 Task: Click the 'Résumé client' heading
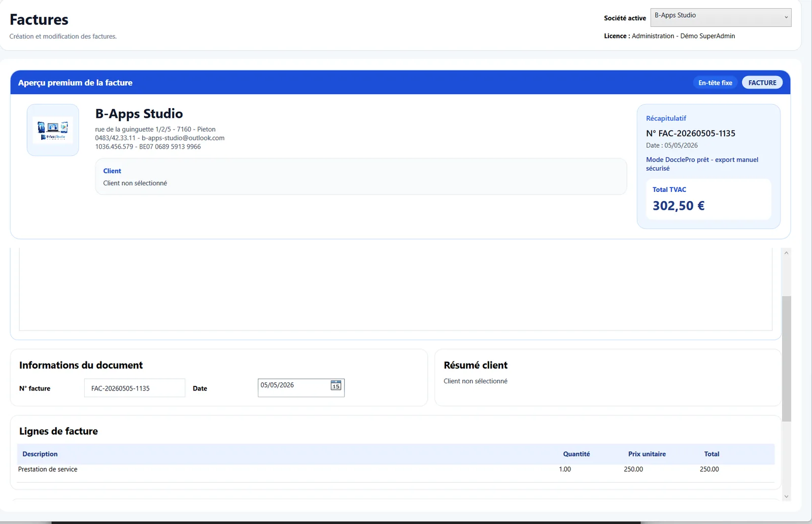pyautogui.click(x=476, y=365)
